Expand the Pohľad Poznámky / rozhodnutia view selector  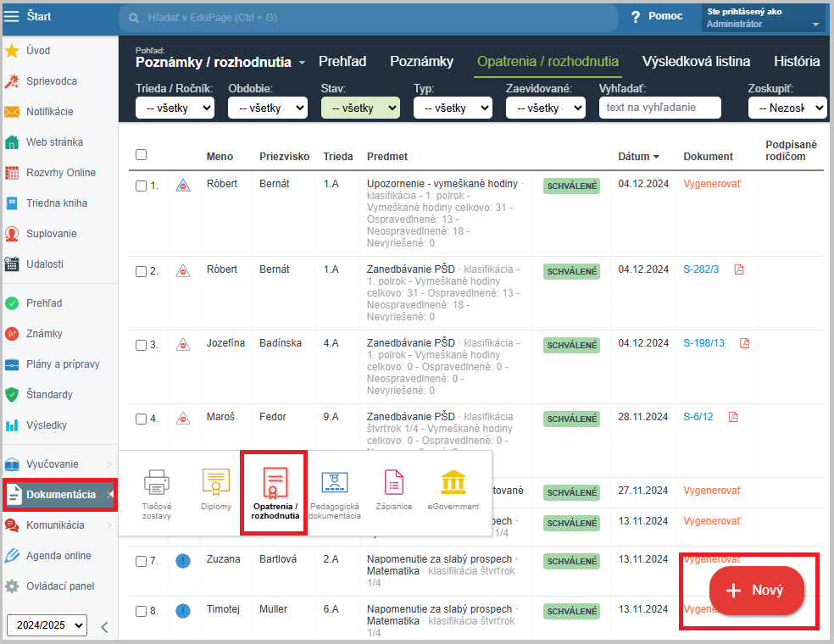[x=220, y=62]
